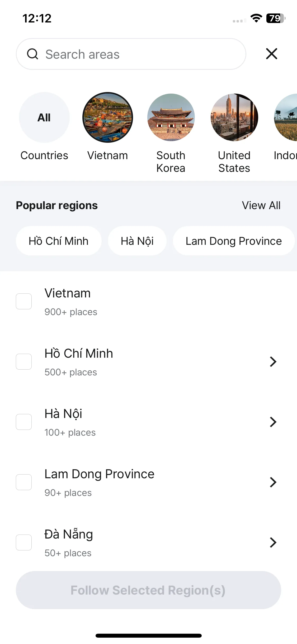Tick the Lam Dong Province checkbox

point(24,482)
